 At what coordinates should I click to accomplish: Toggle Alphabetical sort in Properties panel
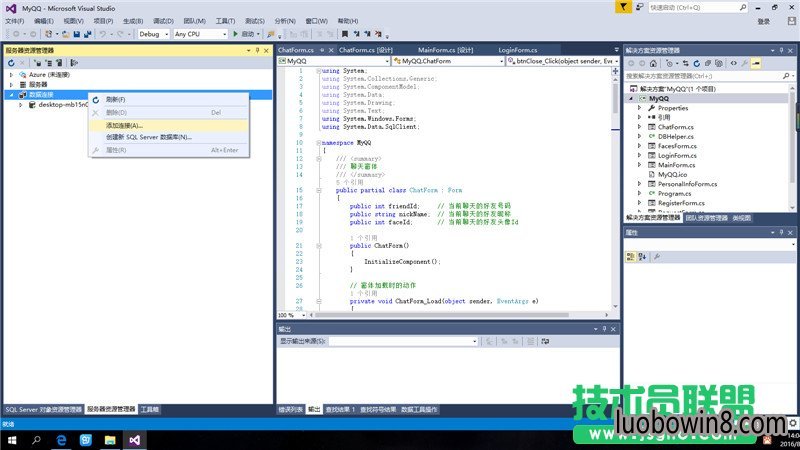coord(642,257)
